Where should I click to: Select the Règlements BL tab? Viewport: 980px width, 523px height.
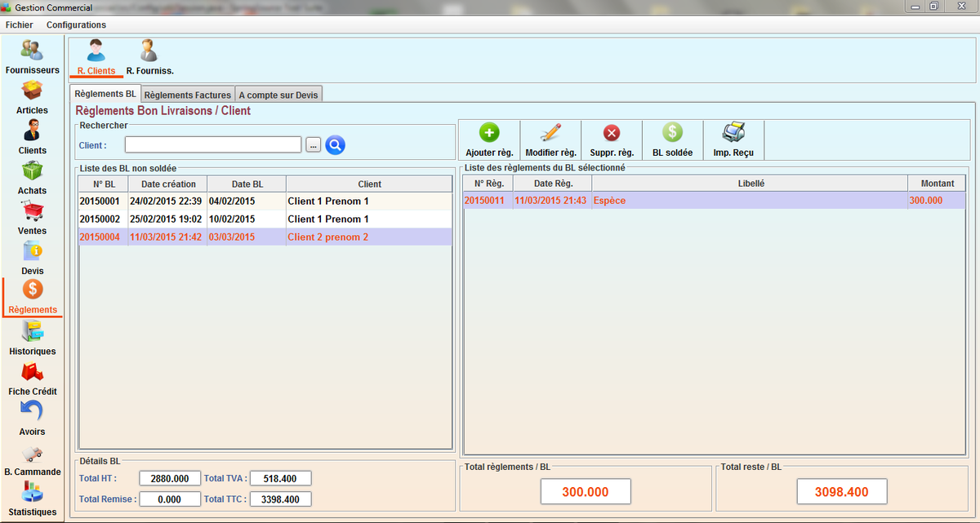click(105, 94)
